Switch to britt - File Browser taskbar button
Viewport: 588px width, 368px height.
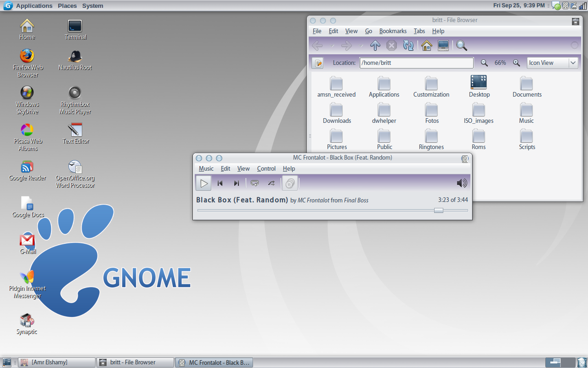tap(136, 362)
